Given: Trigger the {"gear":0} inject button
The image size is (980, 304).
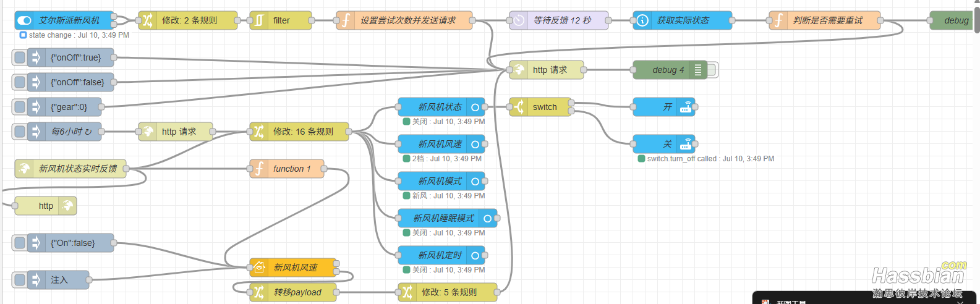Looking at the screenshot, I should pyautogui.click(x=20, y=107).
